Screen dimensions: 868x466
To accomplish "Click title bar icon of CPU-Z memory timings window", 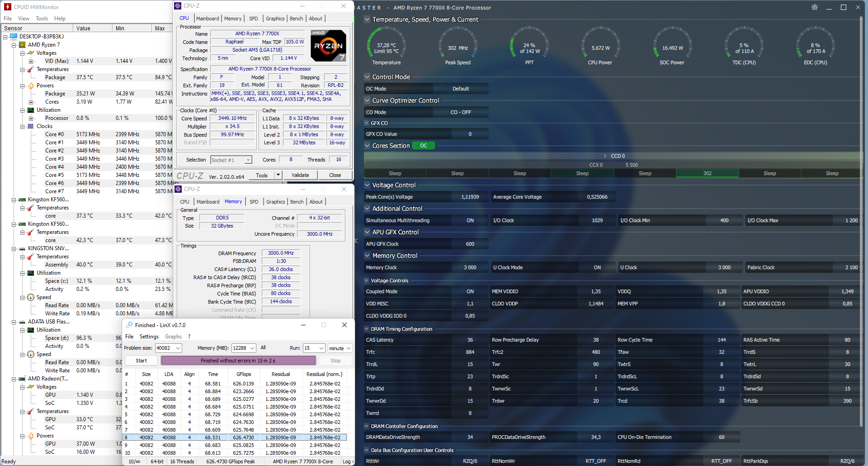I will coord(178,189).
